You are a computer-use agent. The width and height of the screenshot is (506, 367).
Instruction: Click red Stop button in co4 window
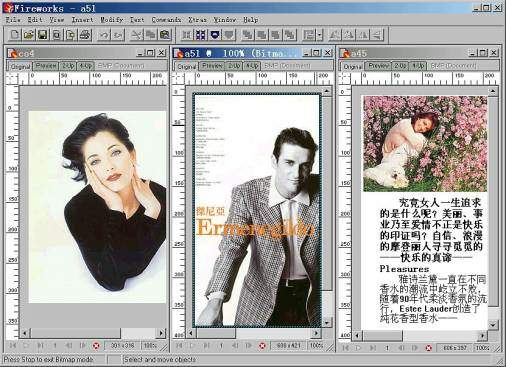96,346
